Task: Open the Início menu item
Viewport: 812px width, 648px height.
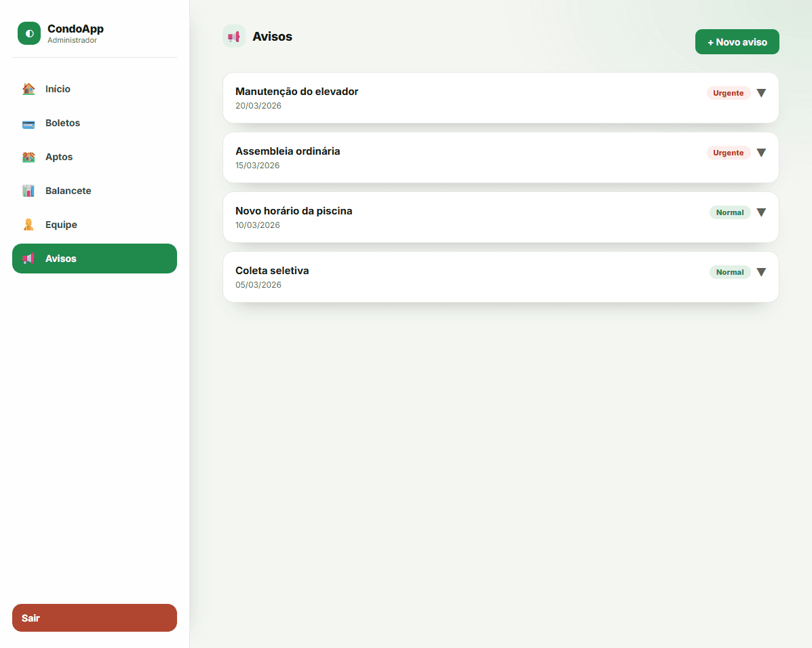Action: coord(95,89)
